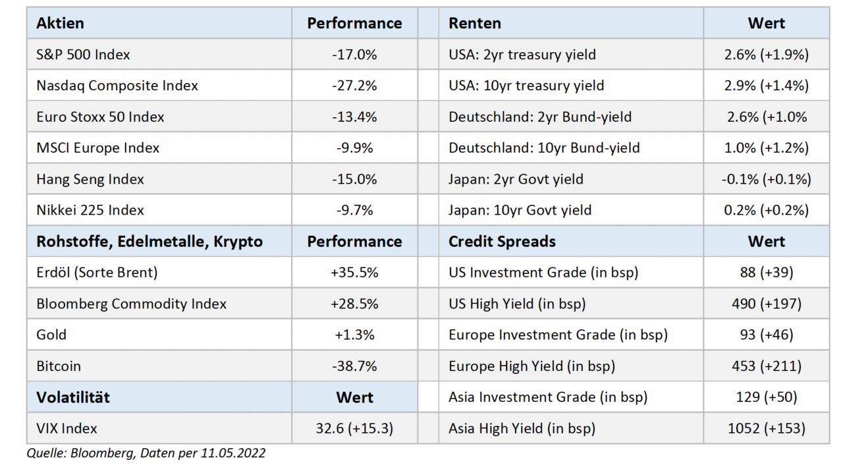The image size is (868, 469).
Task: Click the Credit Spreads header
Action: coord(502,242)
